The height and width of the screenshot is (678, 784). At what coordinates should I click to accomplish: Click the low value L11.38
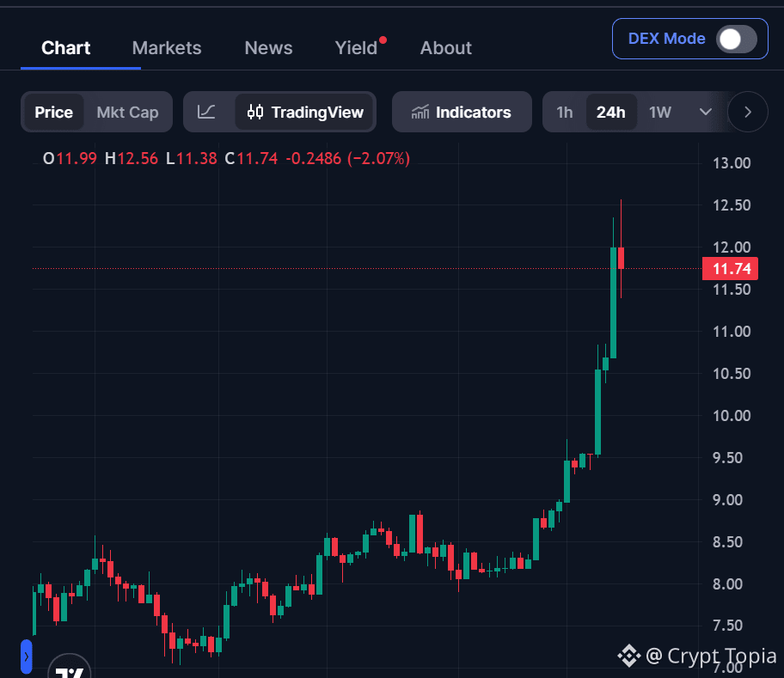[x=192, y=159]
